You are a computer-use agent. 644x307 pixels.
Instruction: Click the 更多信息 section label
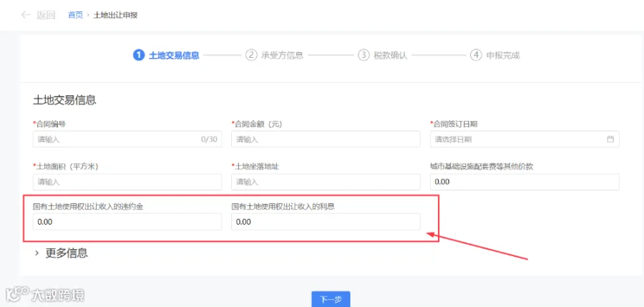point(67,253)
